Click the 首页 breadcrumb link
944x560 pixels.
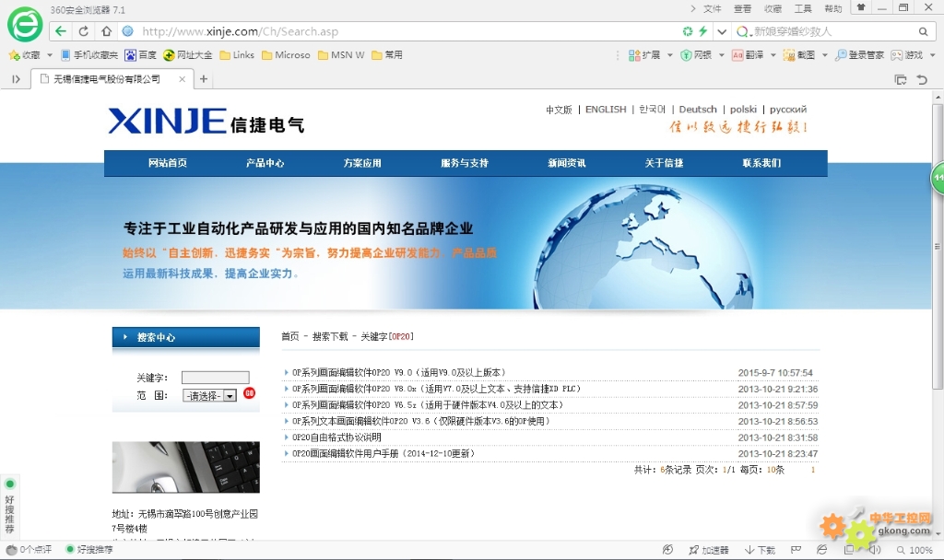pyautogui.click(x=289, y=336)
